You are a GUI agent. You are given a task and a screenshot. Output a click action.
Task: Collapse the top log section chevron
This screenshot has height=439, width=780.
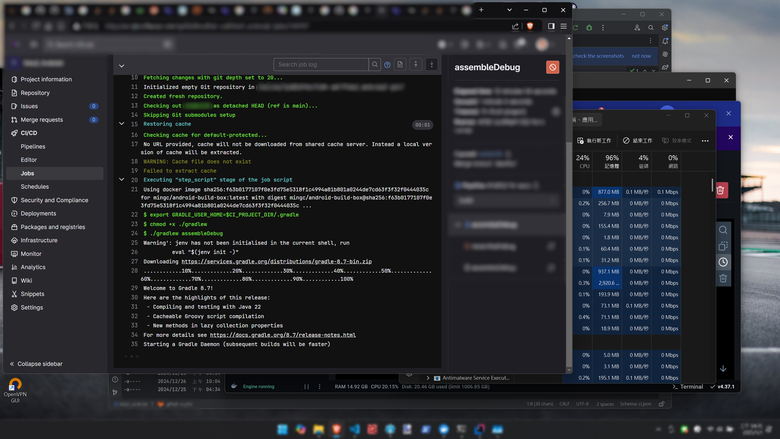121,66
